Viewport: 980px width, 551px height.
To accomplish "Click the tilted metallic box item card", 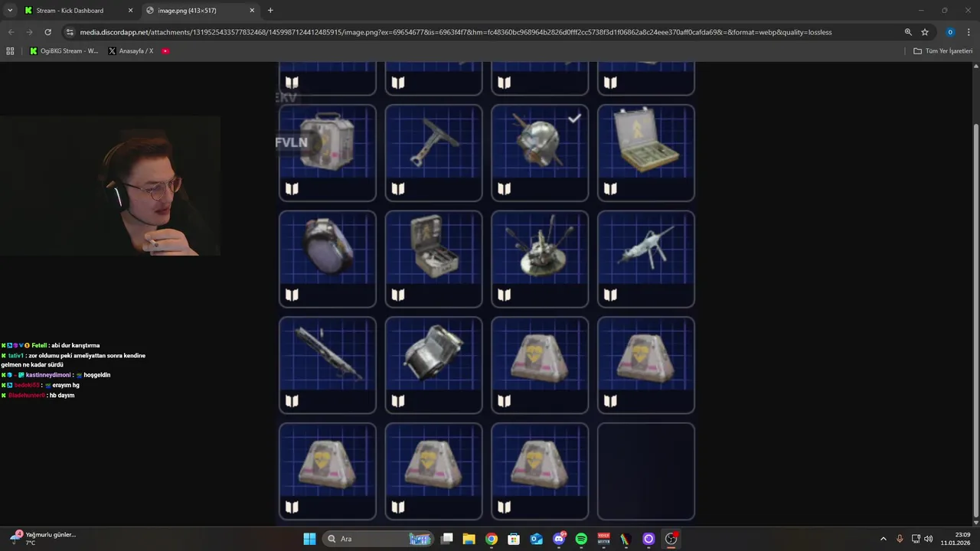I will click(x=433, y=365).
